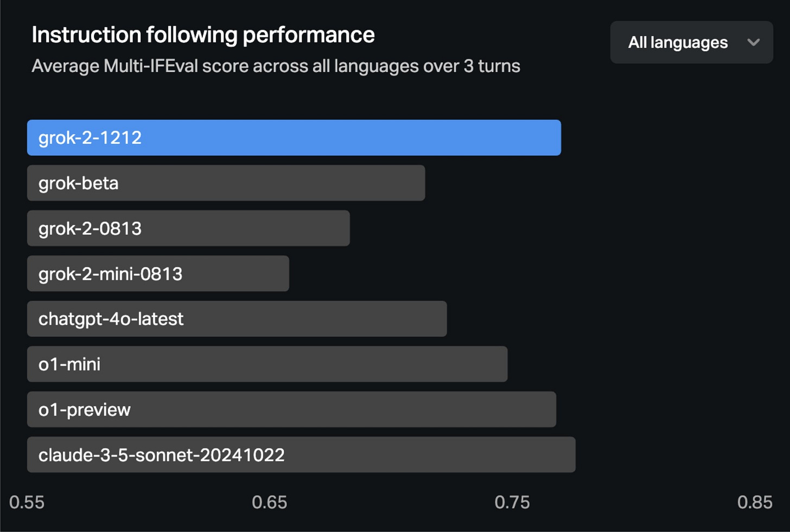
Task: Click the 0.55 axis label
Action: coord(27,502)
